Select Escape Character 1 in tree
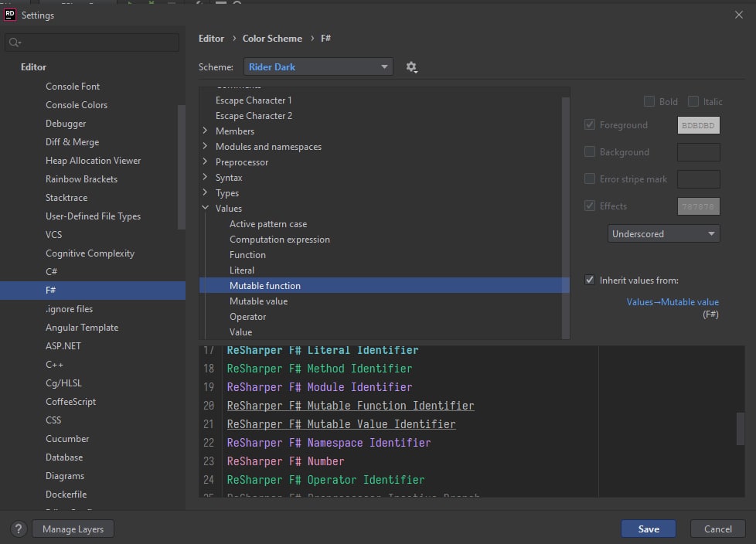Screen dimensions: 756x544 click(x=253, y=100)
